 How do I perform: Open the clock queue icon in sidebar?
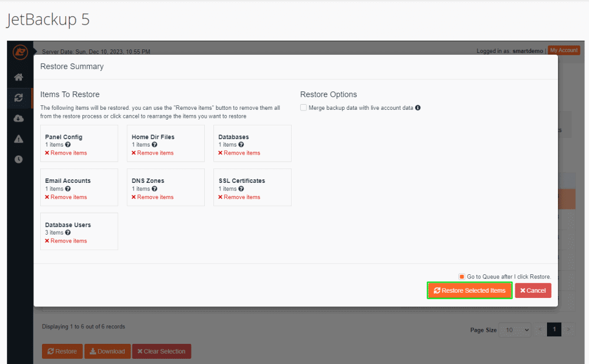coord(18,159)
